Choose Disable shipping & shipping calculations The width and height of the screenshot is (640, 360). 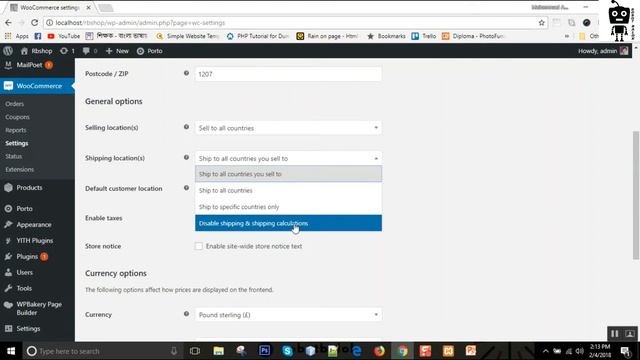tap(288, 223)
